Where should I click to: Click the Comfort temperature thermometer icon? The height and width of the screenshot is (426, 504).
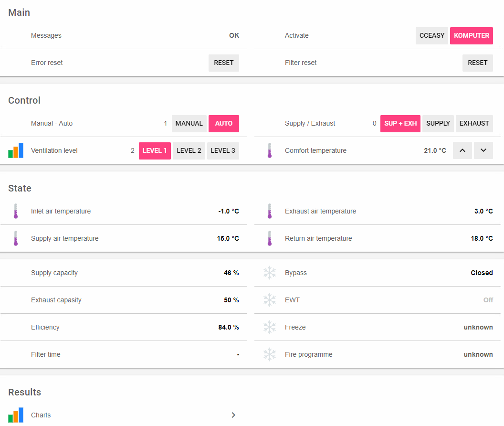tap(270, 150)
